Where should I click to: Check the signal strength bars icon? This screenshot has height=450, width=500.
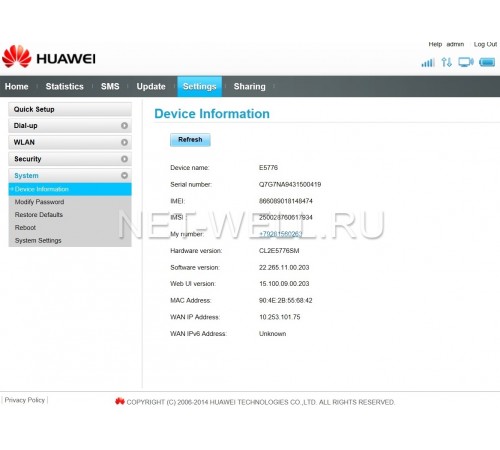(x=428, y=62)
